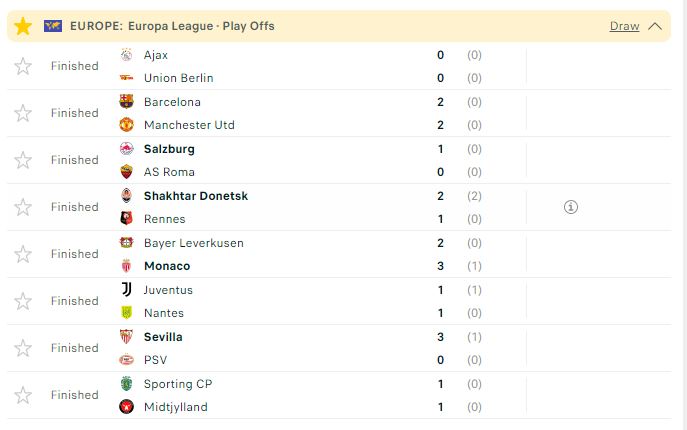Click the Bayer Leverkusen crest icon
The image size is (687, 430).
[126, 242]
